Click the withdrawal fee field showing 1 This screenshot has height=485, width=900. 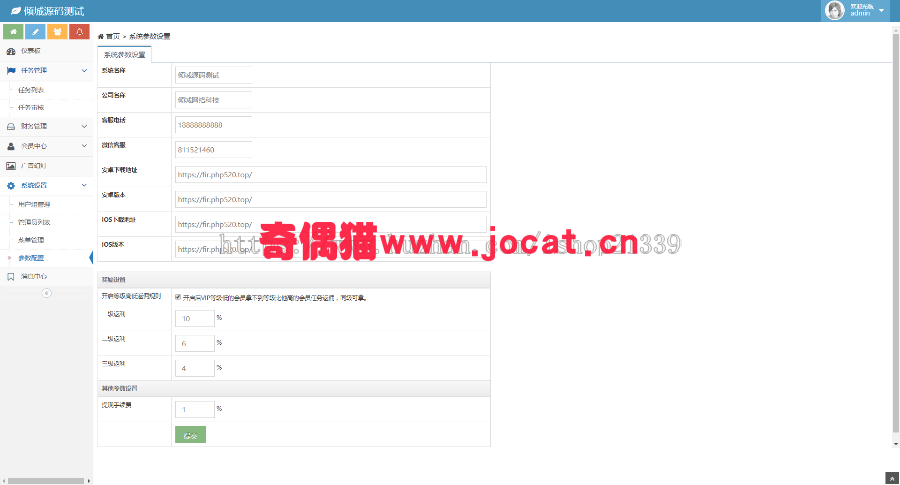coord(195,409)
